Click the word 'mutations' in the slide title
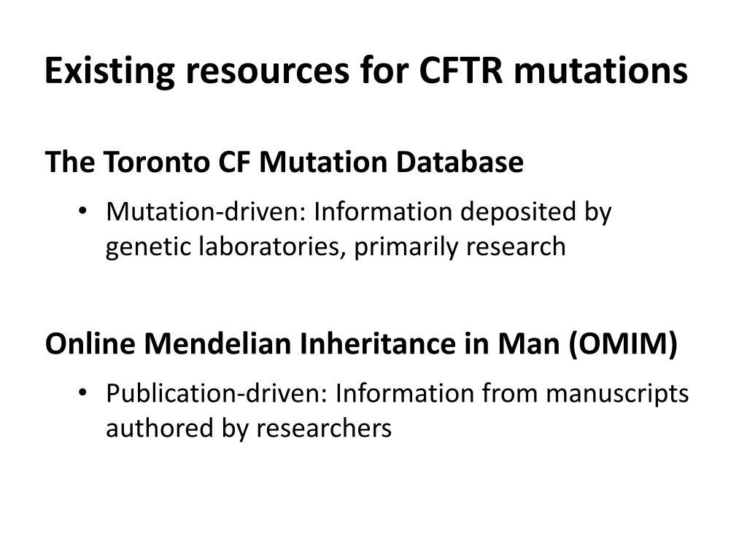Screen dimensions: 747x560 (601, 71)
